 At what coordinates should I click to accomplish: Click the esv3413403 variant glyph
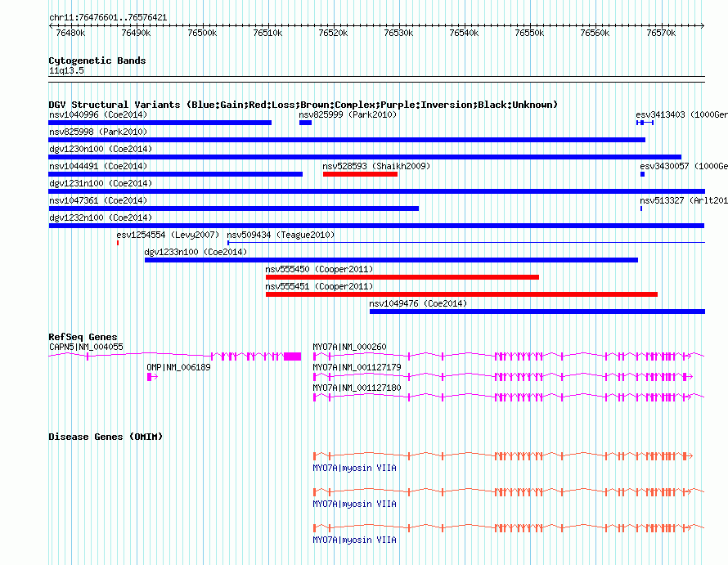pos(645,123)
